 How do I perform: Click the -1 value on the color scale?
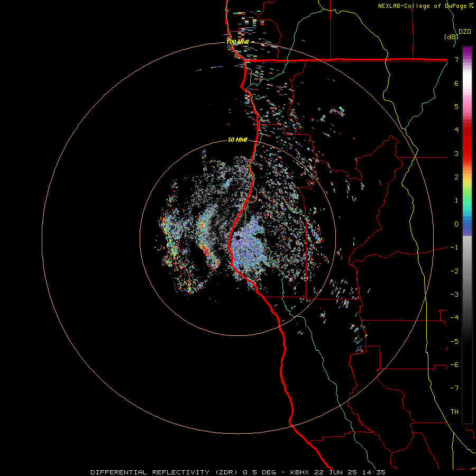(454, 248)
